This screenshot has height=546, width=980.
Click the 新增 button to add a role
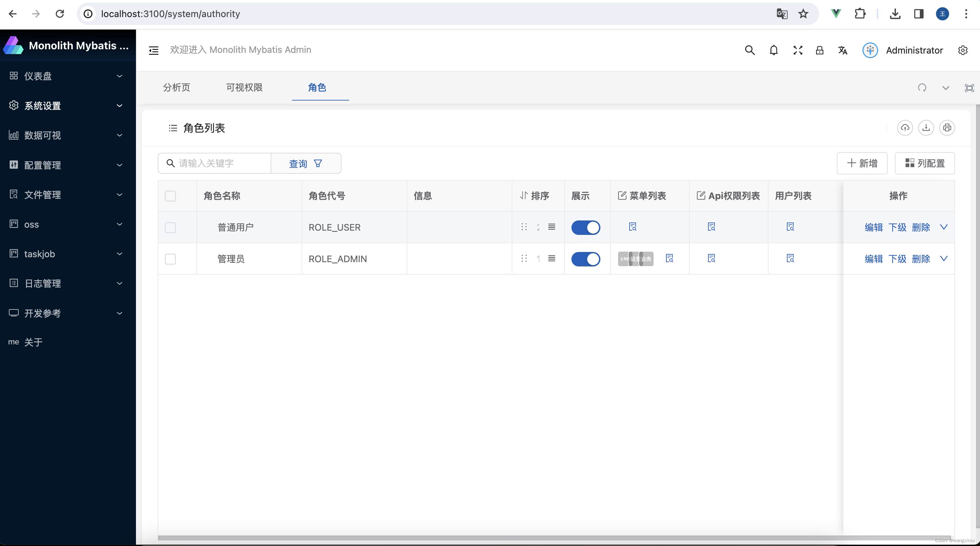point(862,163)
